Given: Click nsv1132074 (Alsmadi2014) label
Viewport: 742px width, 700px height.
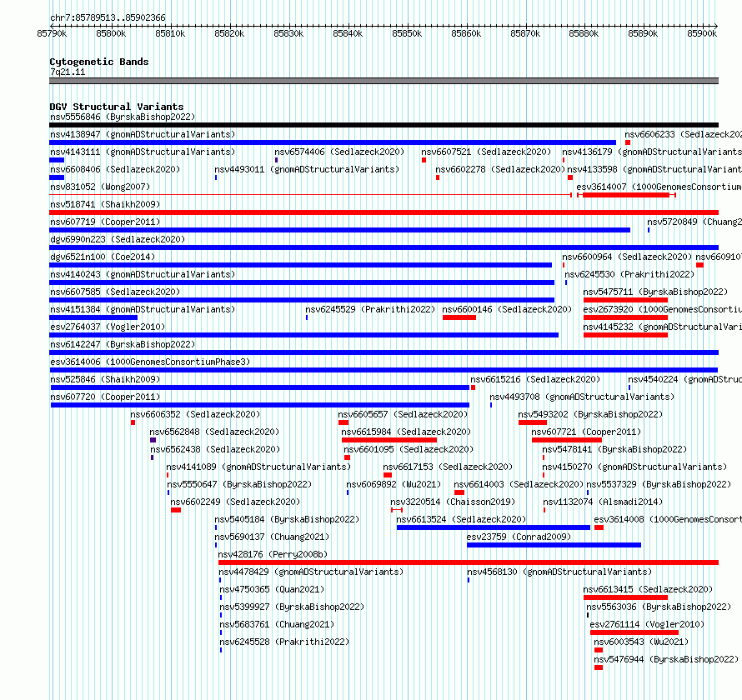Looking at the screenshot, I should (603, 502).
